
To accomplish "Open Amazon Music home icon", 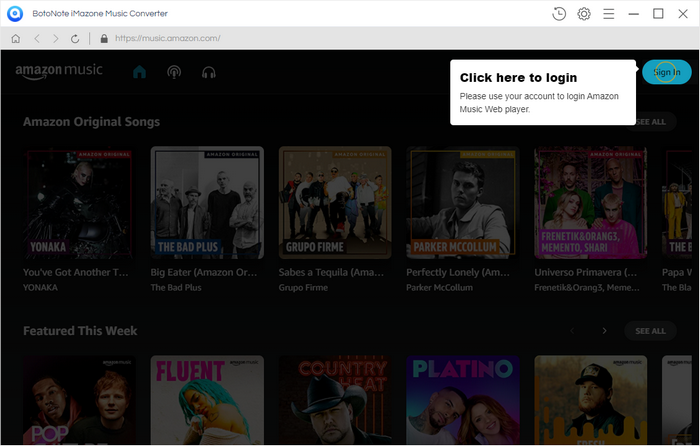I will point(139,72).
